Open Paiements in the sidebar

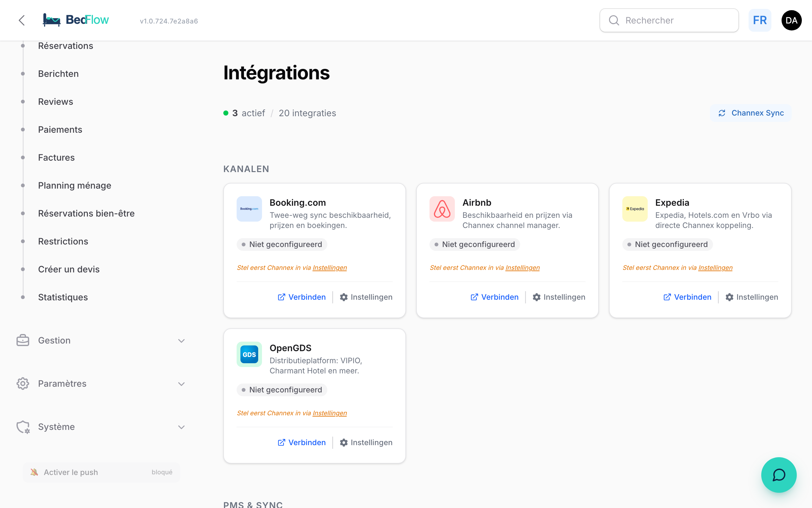click(x=60, y=129)
